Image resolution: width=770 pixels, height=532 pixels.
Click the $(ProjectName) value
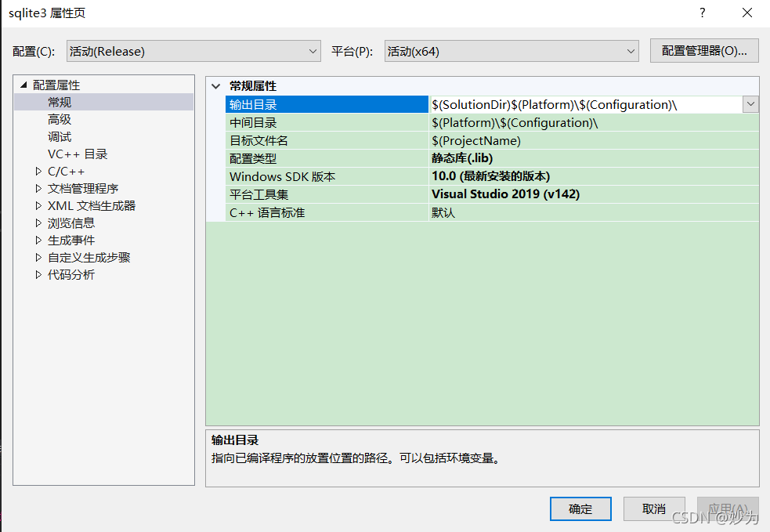coord(475,141)
